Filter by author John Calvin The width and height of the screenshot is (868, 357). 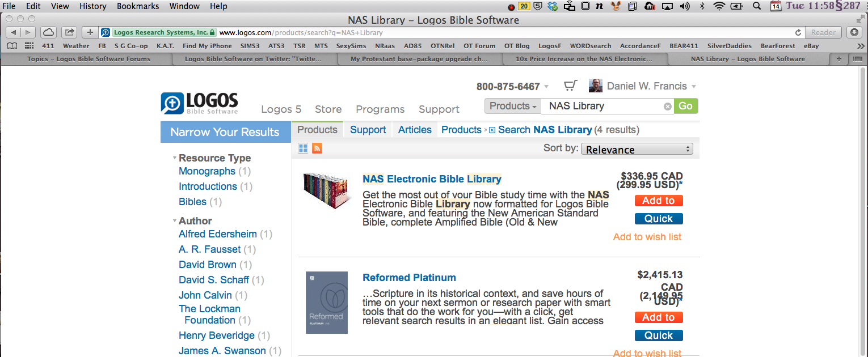pyautogui.click(x=205, y=295)
